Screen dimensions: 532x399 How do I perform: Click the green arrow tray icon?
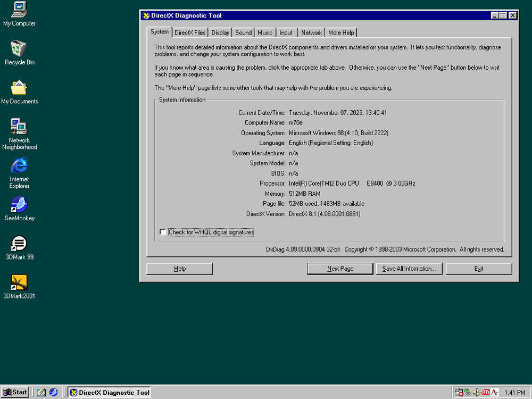(468, 392)
